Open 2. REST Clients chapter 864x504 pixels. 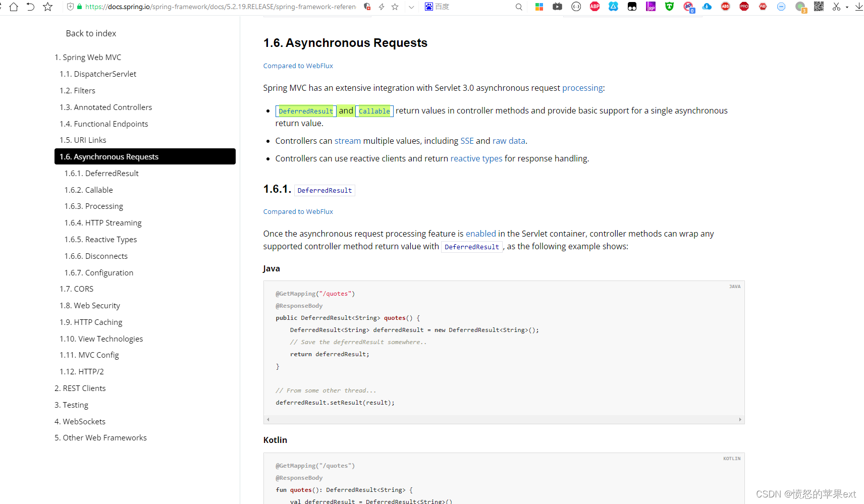[x=80, y=388]
